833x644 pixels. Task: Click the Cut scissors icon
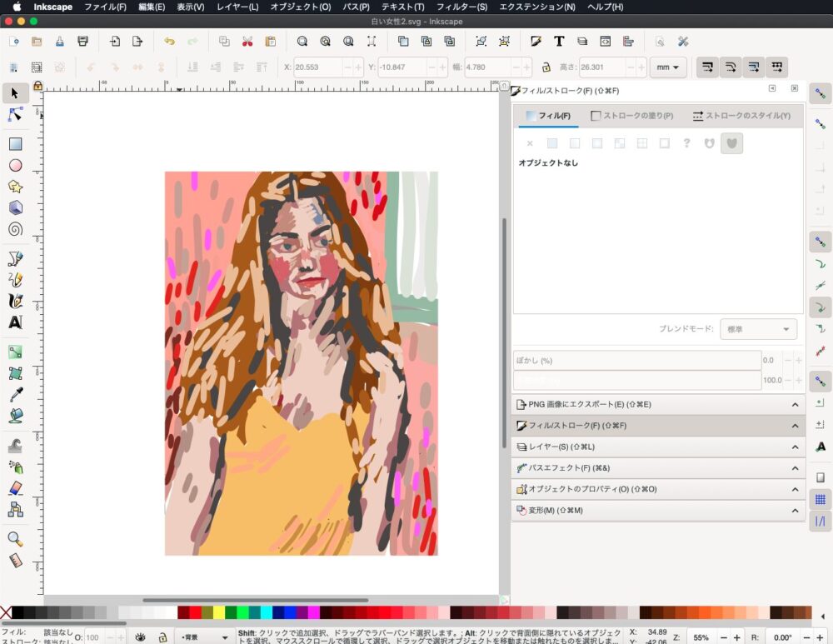[x=247, y=41]
